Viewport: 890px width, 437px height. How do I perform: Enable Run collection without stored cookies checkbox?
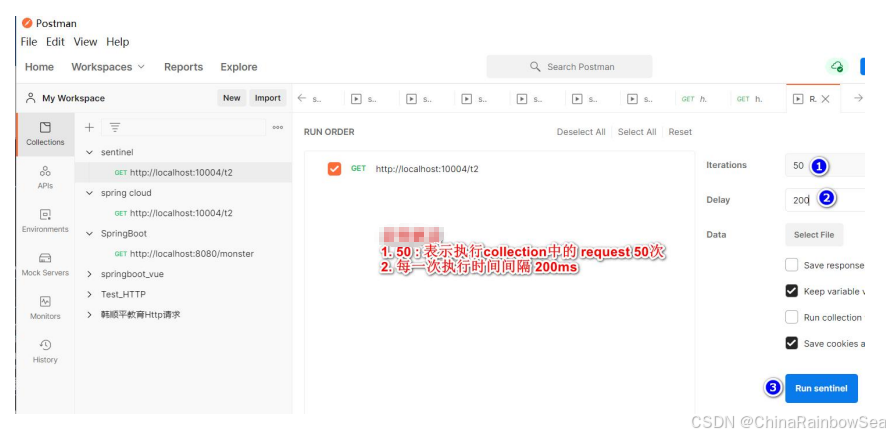coord(791,317)
